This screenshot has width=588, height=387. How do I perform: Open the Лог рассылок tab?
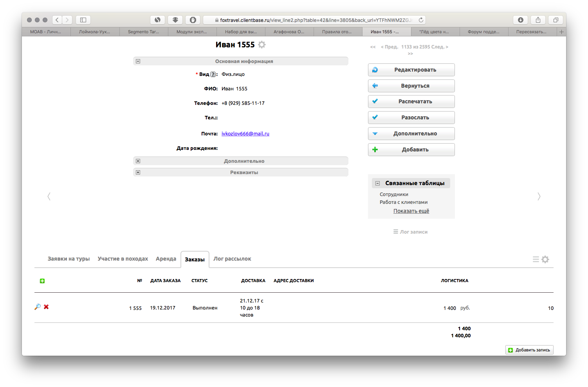coord(232,259)
